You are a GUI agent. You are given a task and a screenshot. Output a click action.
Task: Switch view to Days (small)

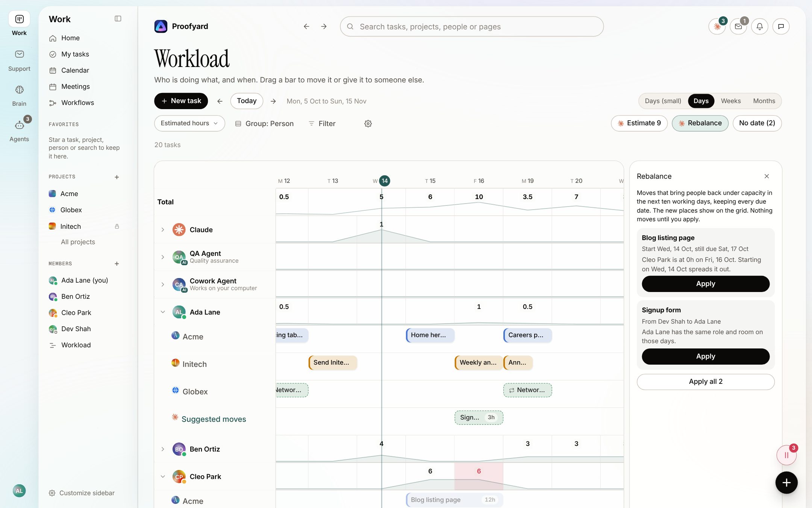tap(663, 101)
